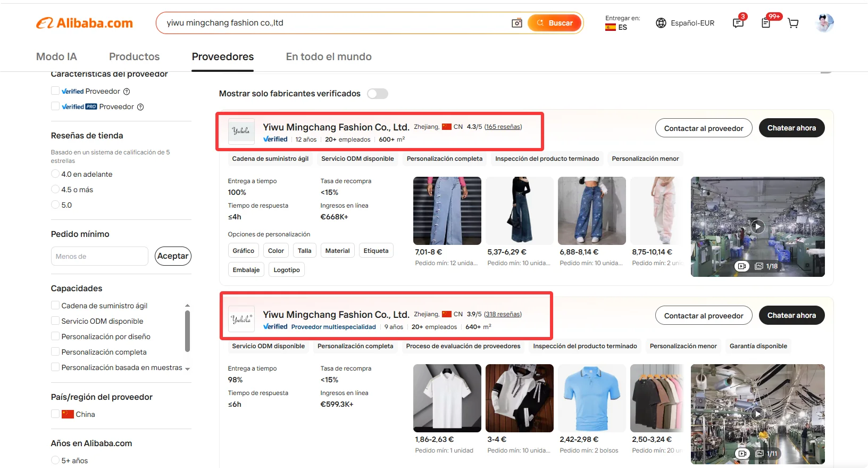The image size is (868, 468).
Task: Chat now with second supplier (9 años)
Action: 791,316
